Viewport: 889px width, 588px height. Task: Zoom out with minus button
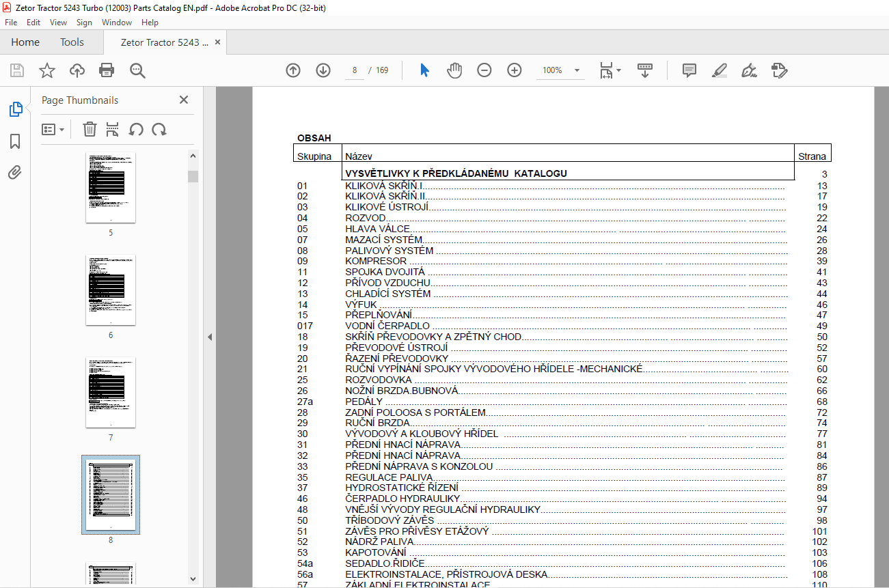point(484,70)
